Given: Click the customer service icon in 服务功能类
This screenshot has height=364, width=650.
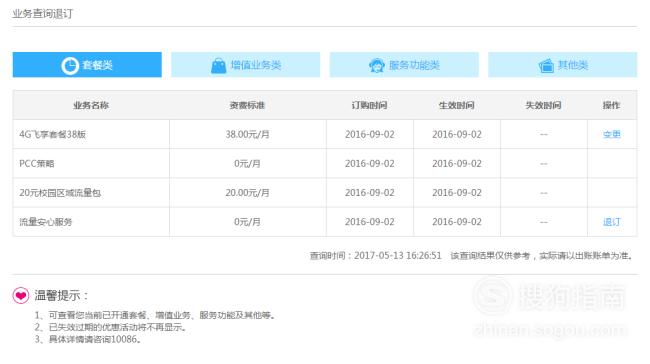Looking at the screenshot, I should click(x=377, y=66).
